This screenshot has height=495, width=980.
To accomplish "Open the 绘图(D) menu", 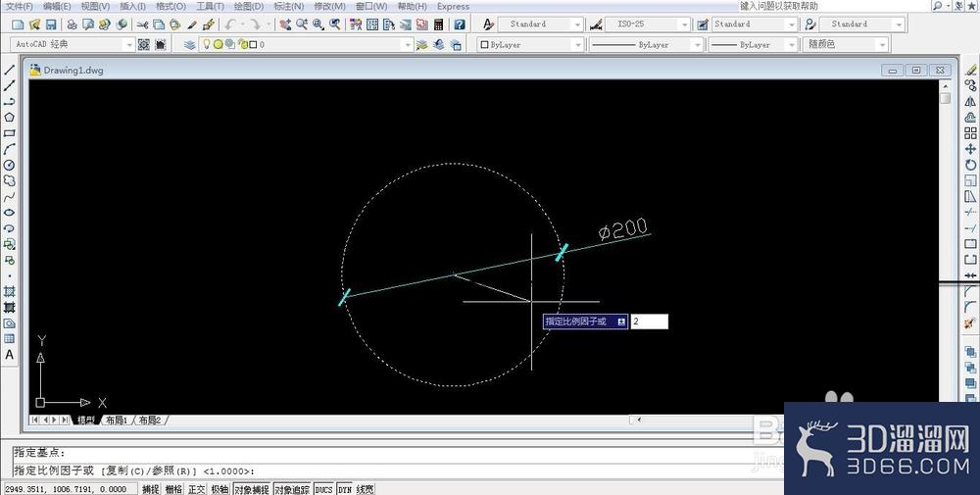I will (249, 6).
